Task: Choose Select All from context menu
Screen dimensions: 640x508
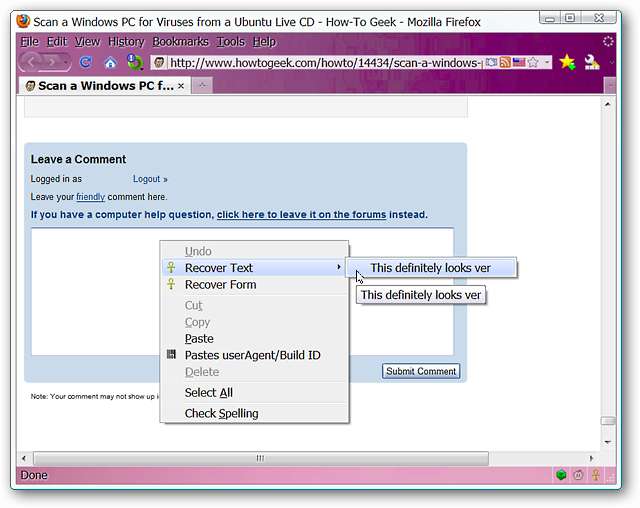Action: point(255,393)
